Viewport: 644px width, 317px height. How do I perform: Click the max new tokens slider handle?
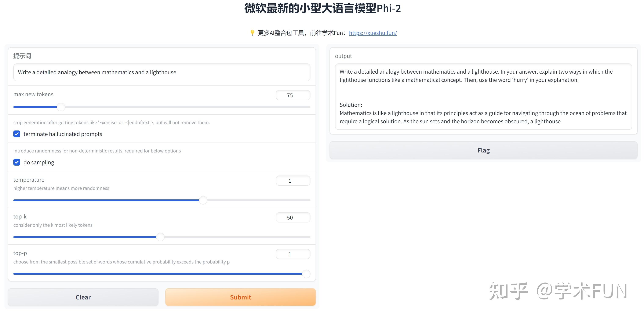(61, 107)
